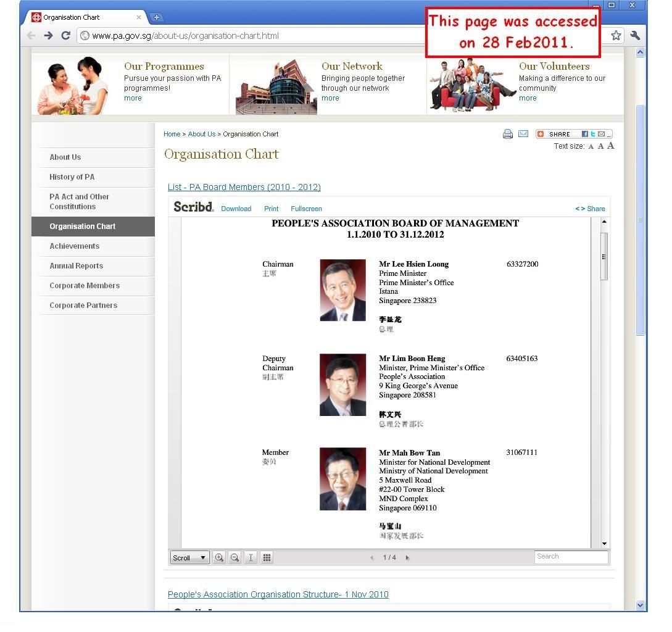The image size is (672, 632).
Task: Click Mr Lee Hsien Loong's photo
Action: click(343, 290)
